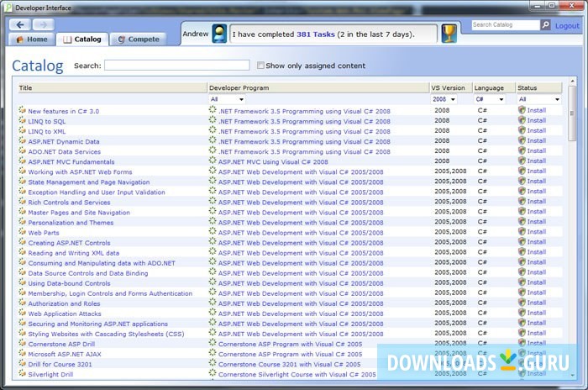The image size is (588, 390).
Task: Enable Show only assigned content checkbox
Action: click(x=260, y=66)
